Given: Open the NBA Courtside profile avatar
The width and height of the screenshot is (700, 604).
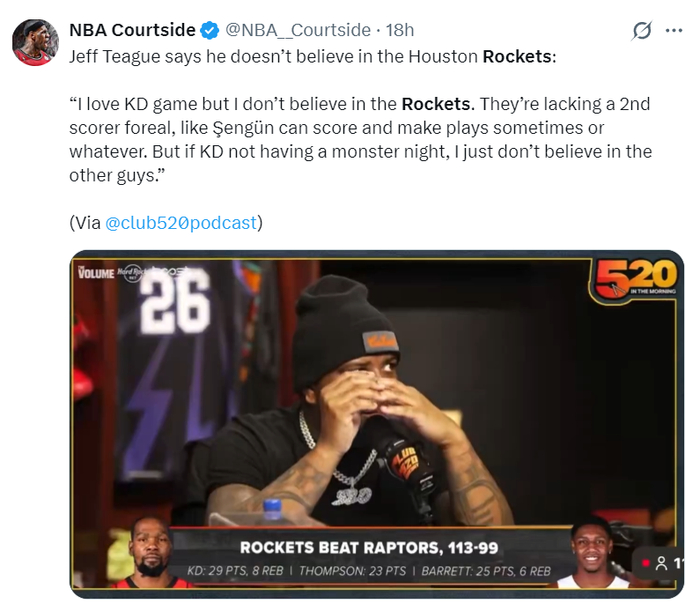Looking at the screenshot, I should point(35,42).
